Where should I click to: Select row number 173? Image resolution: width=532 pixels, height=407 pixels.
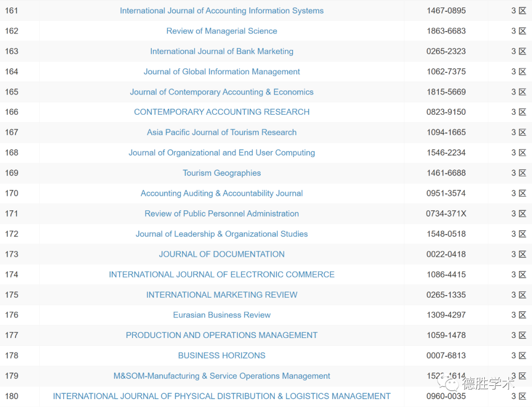point(11,254)
